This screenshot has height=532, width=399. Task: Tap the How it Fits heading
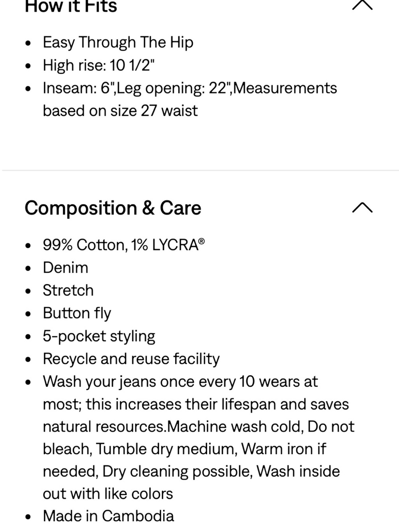[x=71, y=6]
